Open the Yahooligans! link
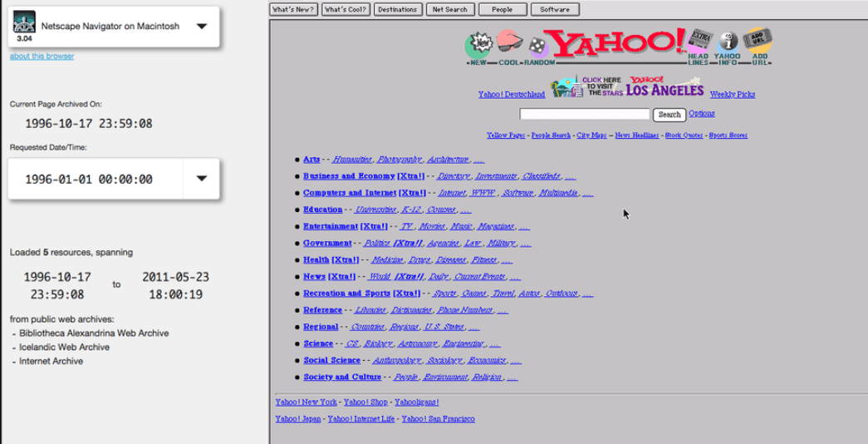The height and width of the screenshot is (444, 868). pos(417,402)
